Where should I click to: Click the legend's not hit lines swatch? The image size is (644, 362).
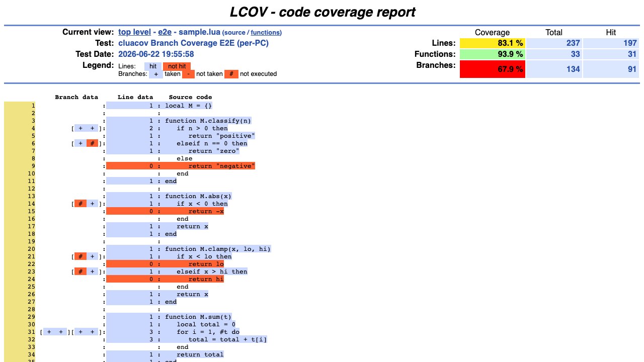pos(177,66)
